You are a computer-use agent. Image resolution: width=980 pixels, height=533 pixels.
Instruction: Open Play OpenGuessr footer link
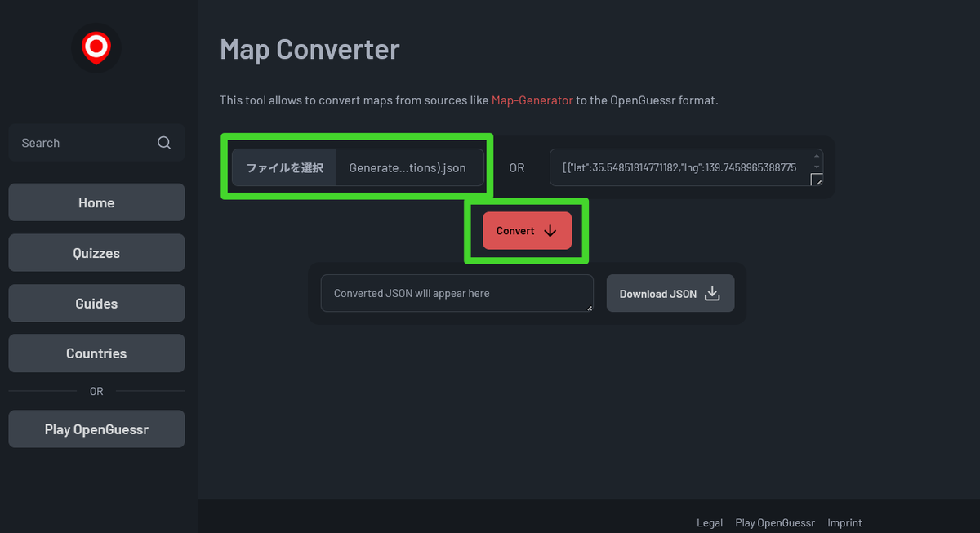coord(775,522)
